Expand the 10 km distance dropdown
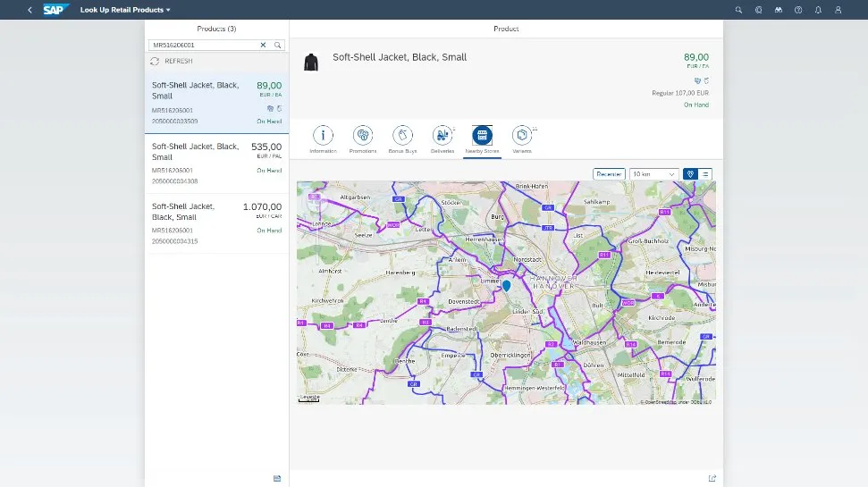The height and width of the screenshot is (487, 868). [653, 174]
